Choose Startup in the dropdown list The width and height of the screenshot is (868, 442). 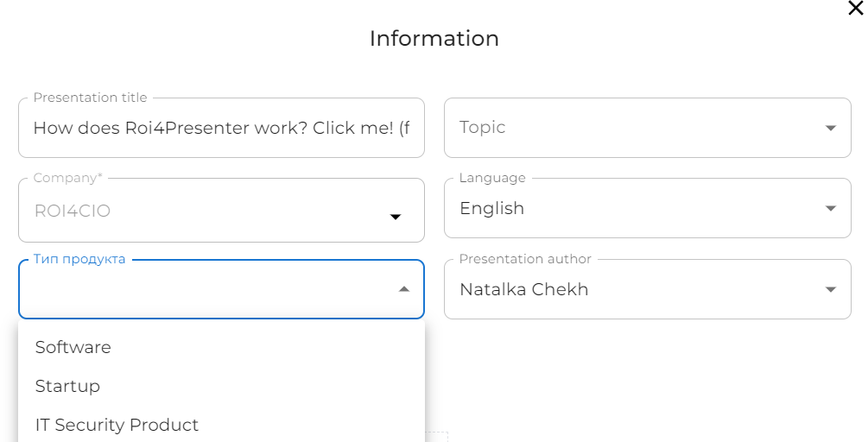click(67, 386)
